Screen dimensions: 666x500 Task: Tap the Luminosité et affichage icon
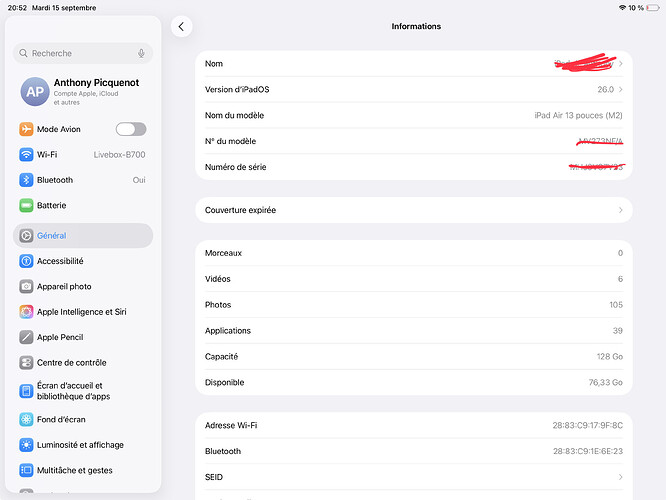[x=26, y=445]
